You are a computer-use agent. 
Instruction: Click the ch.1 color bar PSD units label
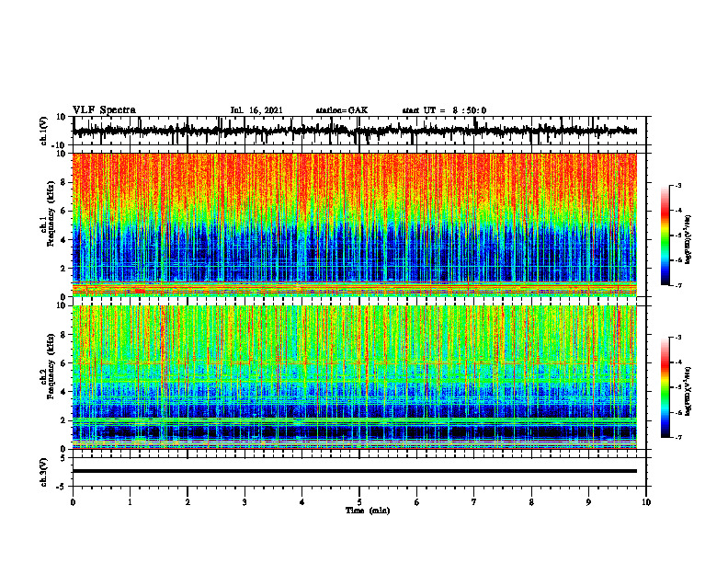(688, 239)
